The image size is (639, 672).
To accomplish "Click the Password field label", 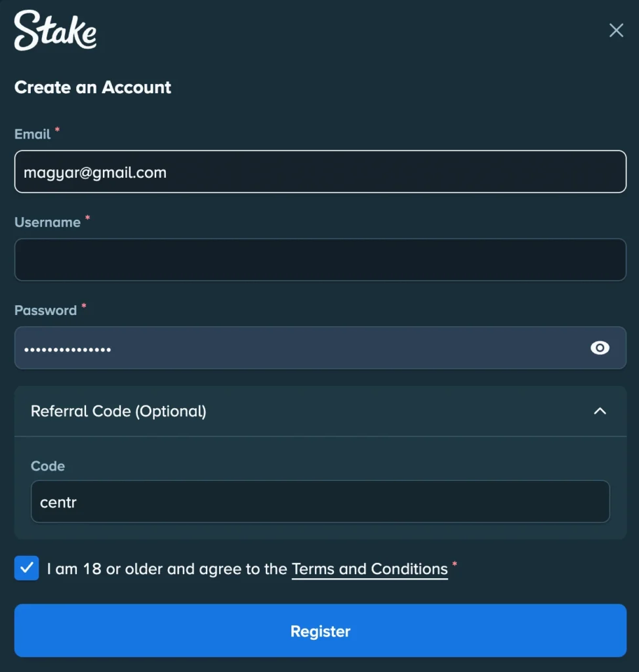I will point(45,310).
